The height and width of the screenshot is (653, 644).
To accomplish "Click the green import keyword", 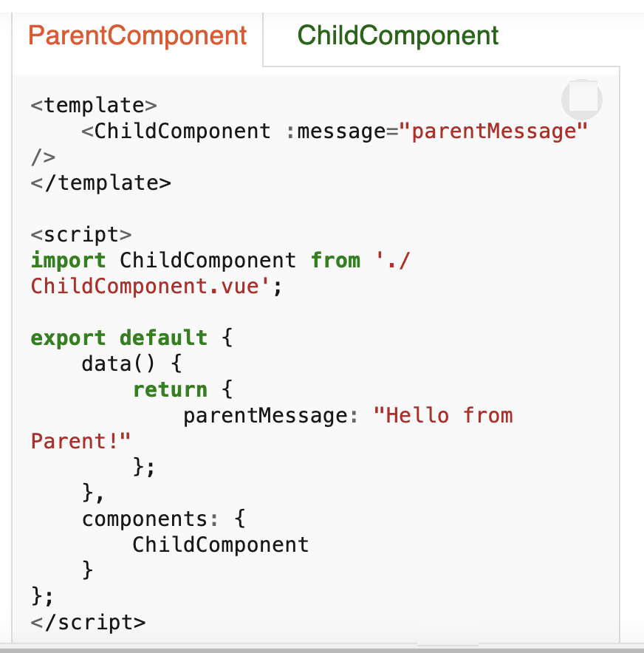I will point(68,261).
